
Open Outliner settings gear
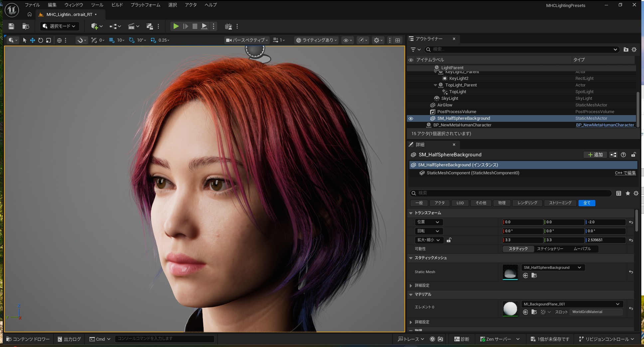click(634, 50)
